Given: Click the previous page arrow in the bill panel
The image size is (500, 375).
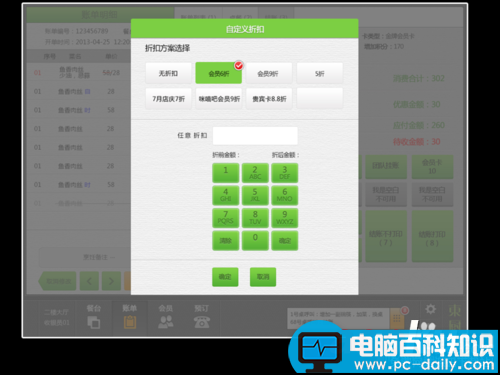Looking at the screenshot, I should pos(89,281).
